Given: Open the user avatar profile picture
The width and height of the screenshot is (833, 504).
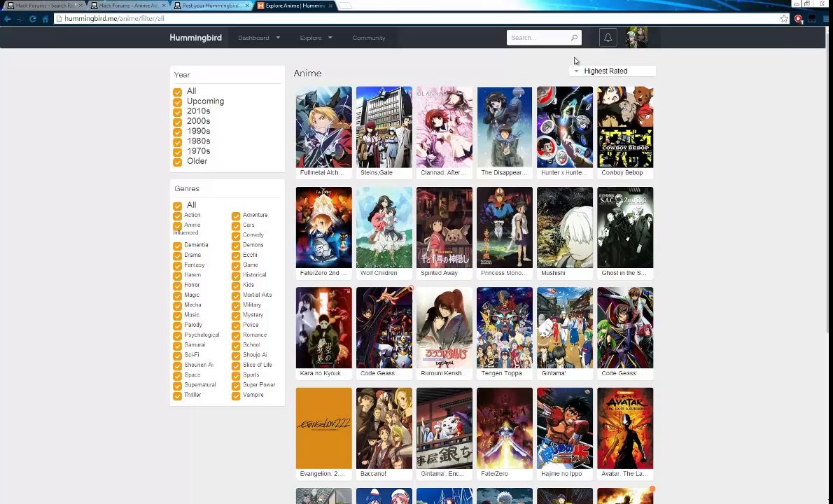Looking at the screenshot, I should [636, 38].
